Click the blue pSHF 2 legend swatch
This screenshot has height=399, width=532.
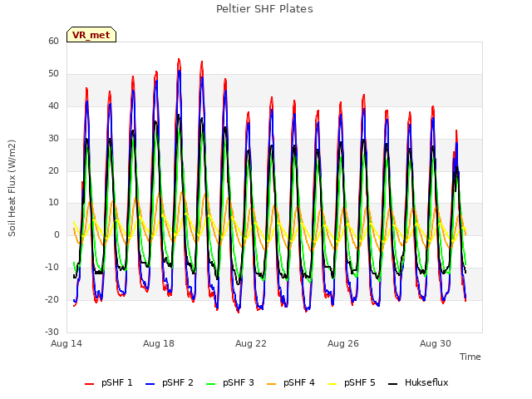pyautogui.click(x=150, y=384)
